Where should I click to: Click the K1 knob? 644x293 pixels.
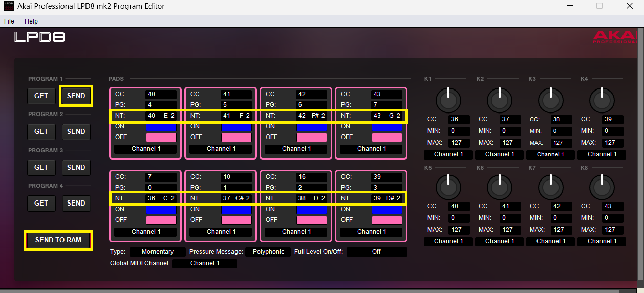point(448,99)
